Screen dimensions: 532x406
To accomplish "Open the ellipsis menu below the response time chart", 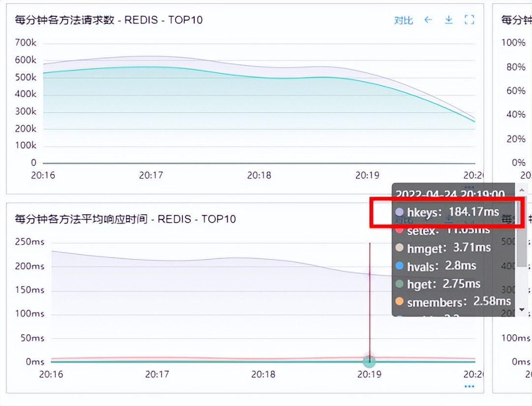I will [x=470, y=387].
